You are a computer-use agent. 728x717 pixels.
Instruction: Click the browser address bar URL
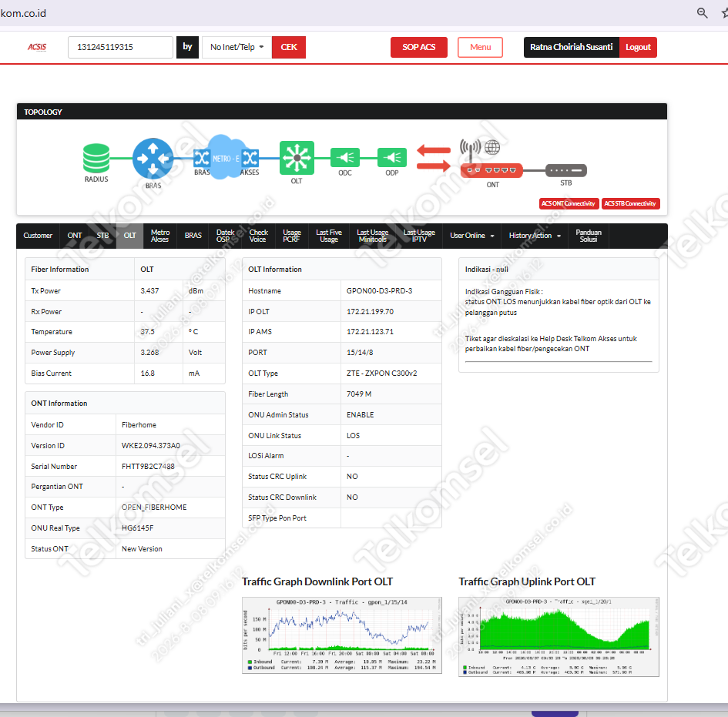click(x=23, y=13)
